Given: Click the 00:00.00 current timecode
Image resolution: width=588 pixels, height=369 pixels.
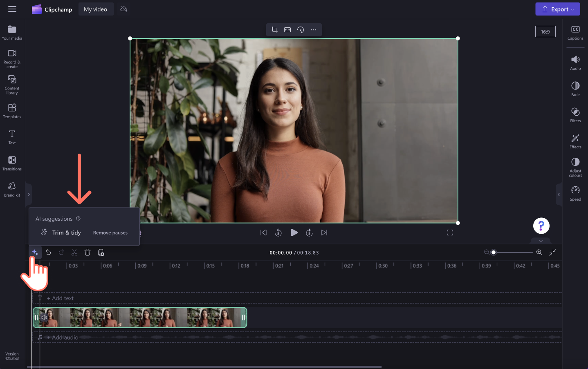Looking at the screenshot, I should pyautogui.click(x=281, y=253).
